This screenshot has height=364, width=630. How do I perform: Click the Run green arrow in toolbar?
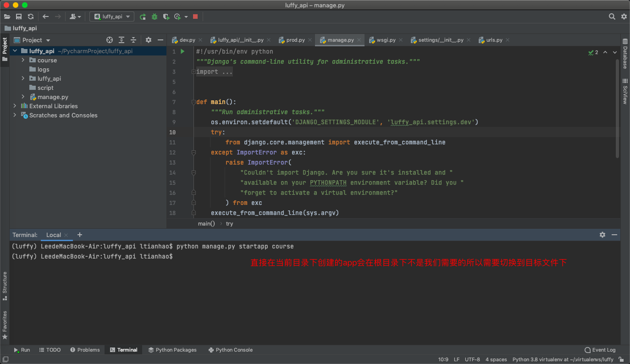pos(143,17)
